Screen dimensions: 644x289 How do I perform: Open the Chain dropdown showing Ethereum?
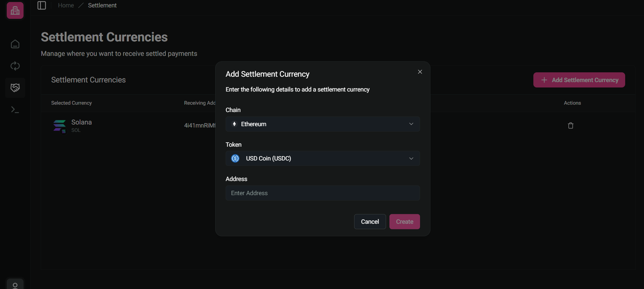323,124
